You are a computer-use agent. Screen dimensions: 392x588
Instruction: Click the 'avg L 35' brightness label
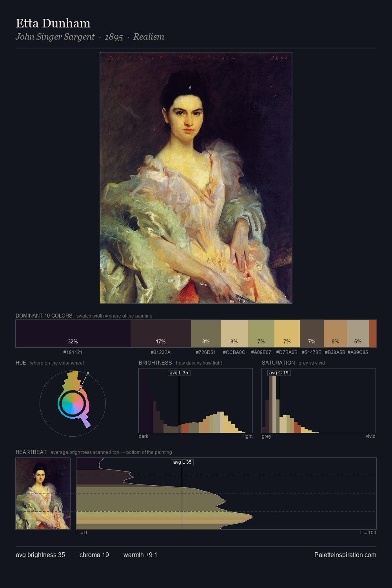point(179,373)
